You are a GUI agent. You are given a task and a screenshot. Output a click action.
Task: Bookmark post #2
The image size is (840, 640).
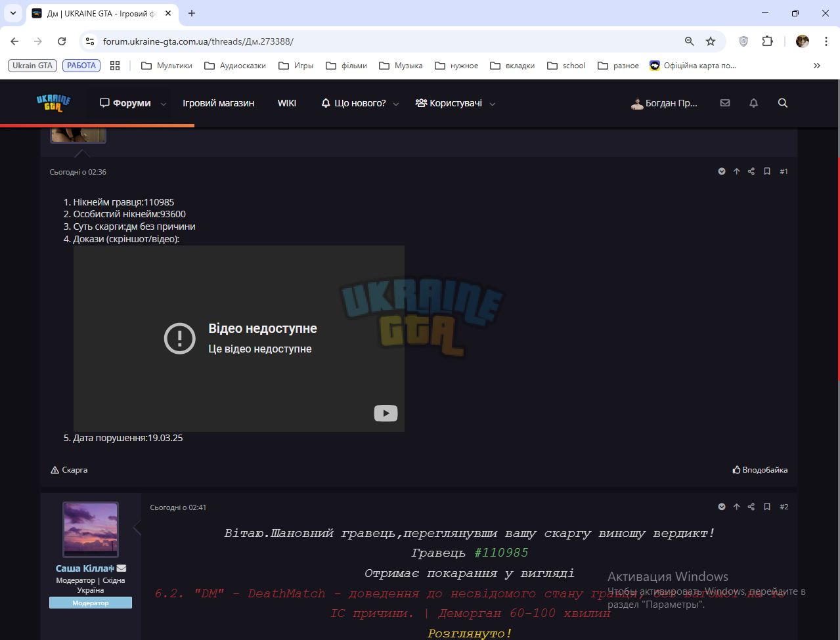(766, 507)
